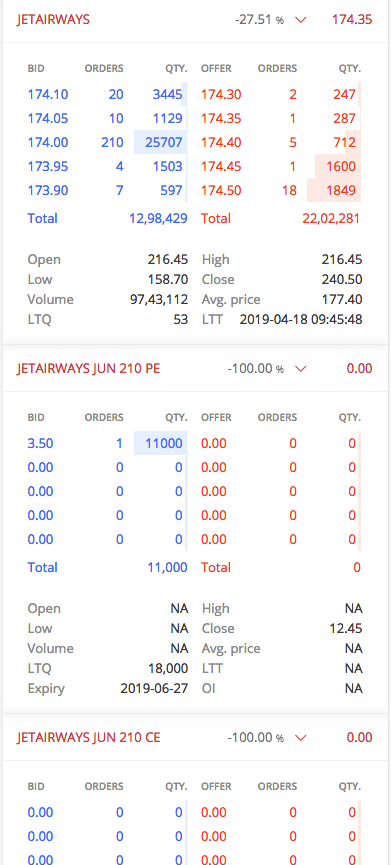Click bid quantity 1503

tap(168, 167)
